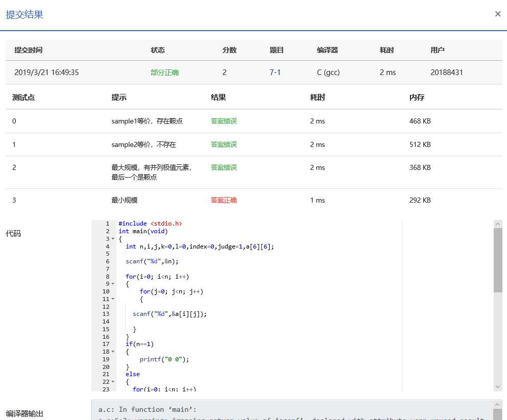
Task: Select the 状态 column header
Action: click(x=158, y=50)
